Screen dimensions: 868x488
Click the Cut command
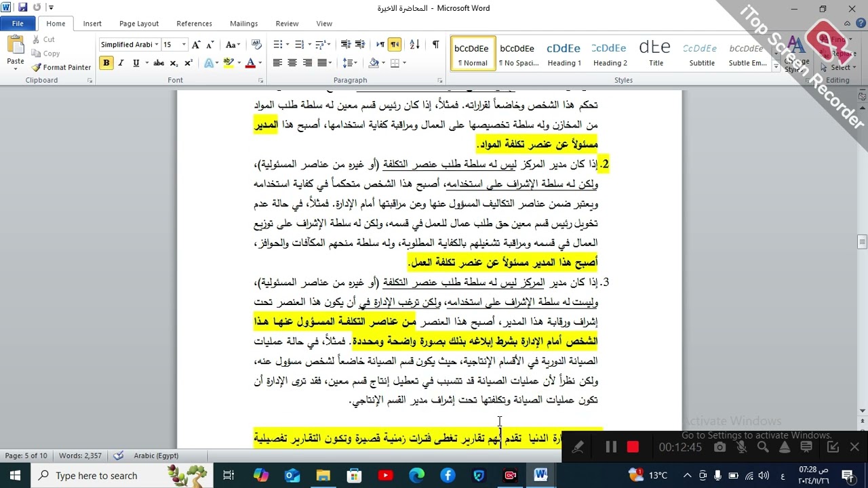click(x=43, y=39)
